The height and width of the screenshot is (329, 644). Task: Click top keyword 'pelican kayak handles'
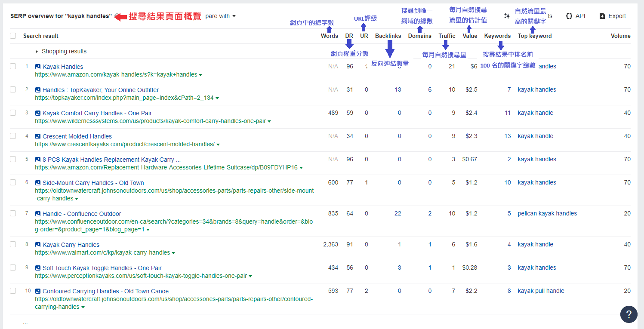pyautogui.click(x=547, y=213)
